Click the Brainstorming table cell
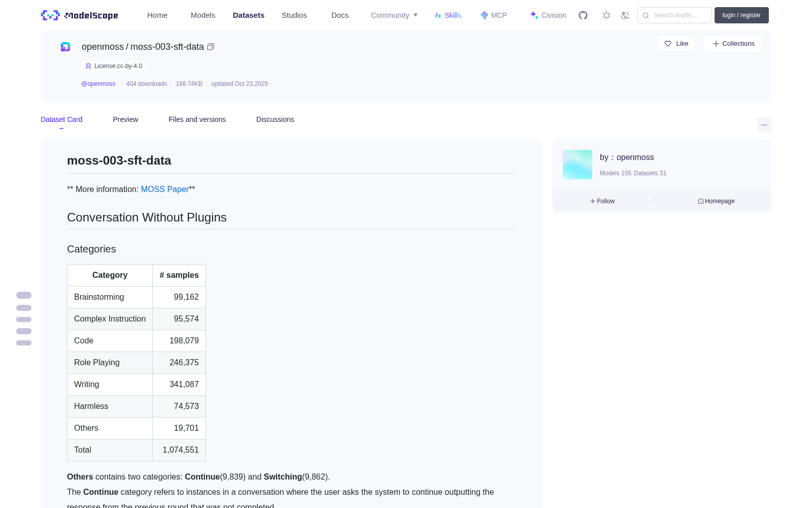This screenshot has width=812, height=508. (x=110, y=297)
